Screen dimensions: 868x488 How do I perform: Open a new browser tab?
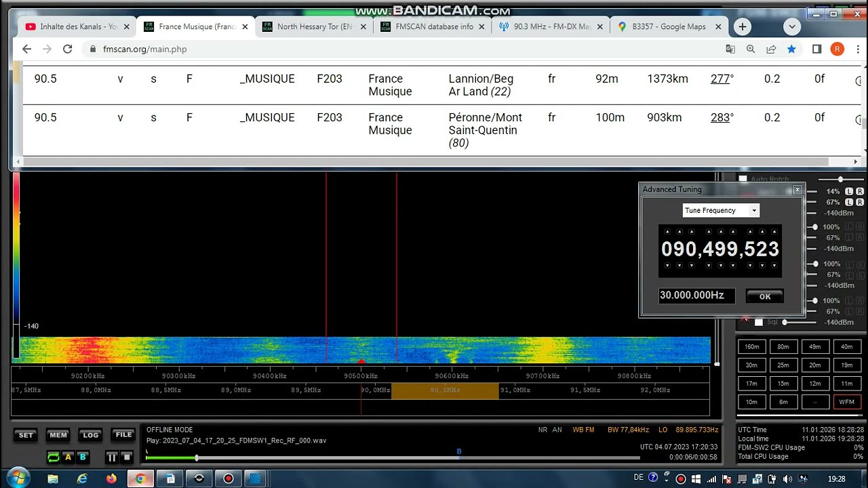click(x=743, y=26)
